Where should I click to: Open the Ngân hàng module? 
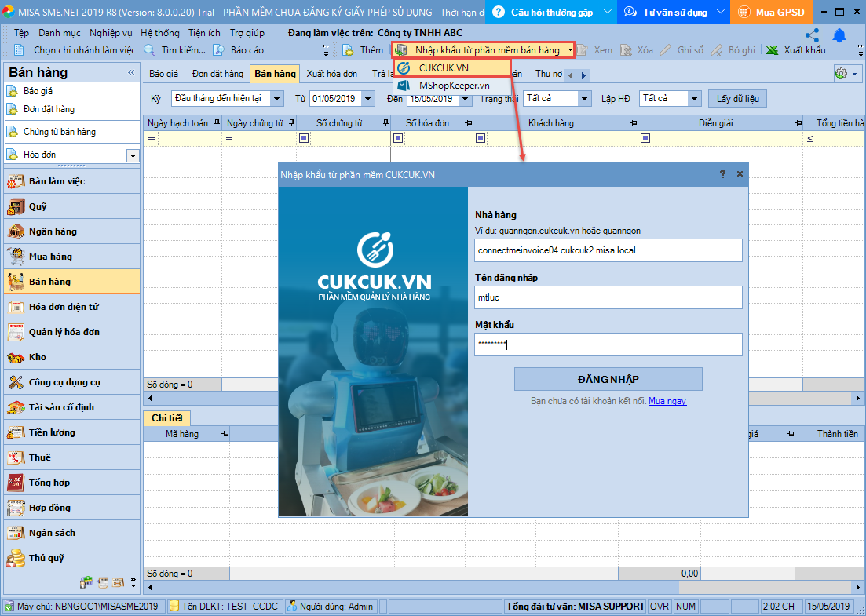71,231
